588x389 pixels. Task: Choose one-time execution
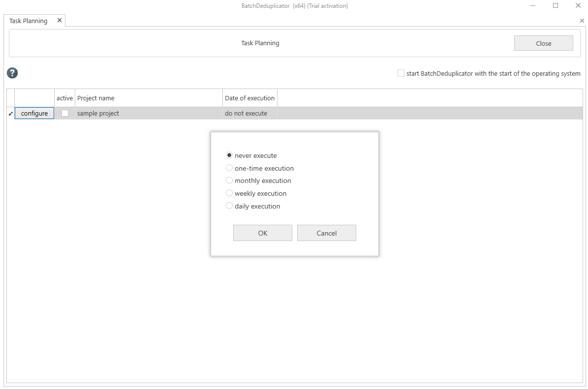point(229,168)
